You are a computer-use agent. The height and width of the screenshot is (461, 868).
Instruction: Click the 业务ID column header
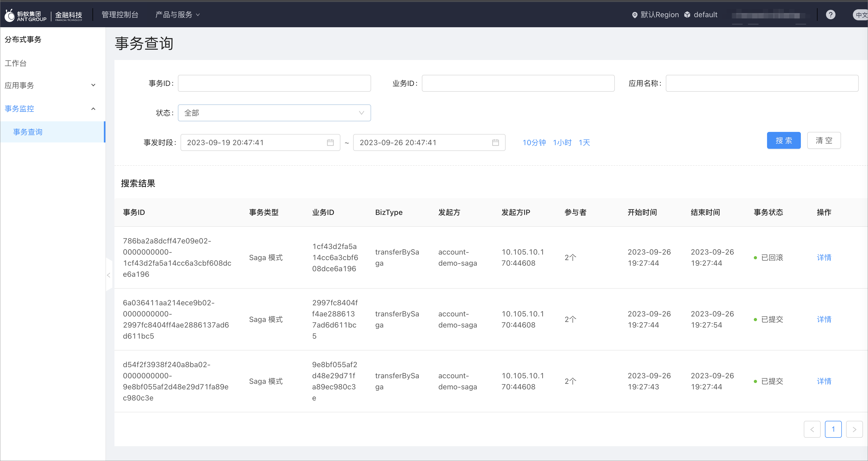coord(323,212)
